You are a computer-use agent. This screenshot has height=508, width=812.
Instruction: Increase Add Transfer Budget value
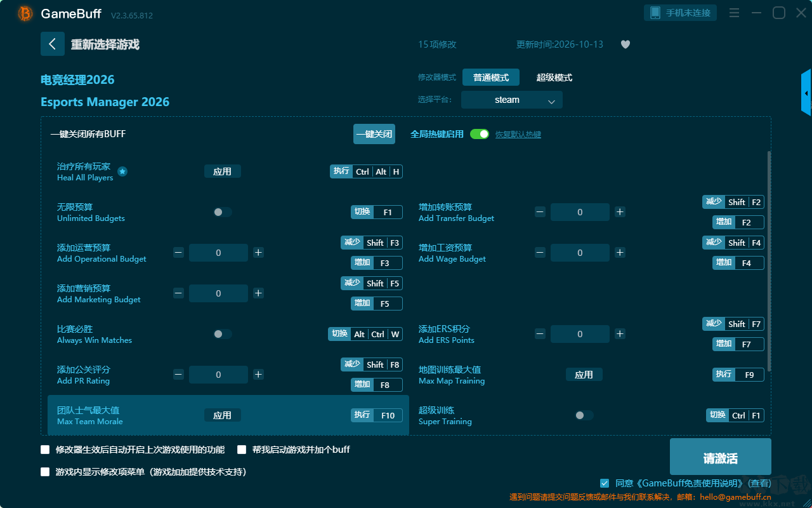click(620, 212)
